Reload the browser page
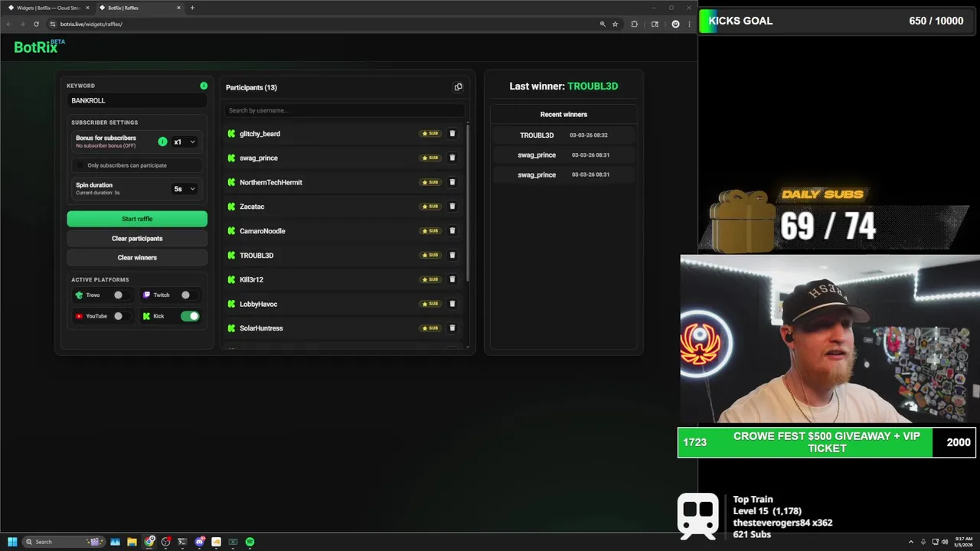 coord(36,24)
